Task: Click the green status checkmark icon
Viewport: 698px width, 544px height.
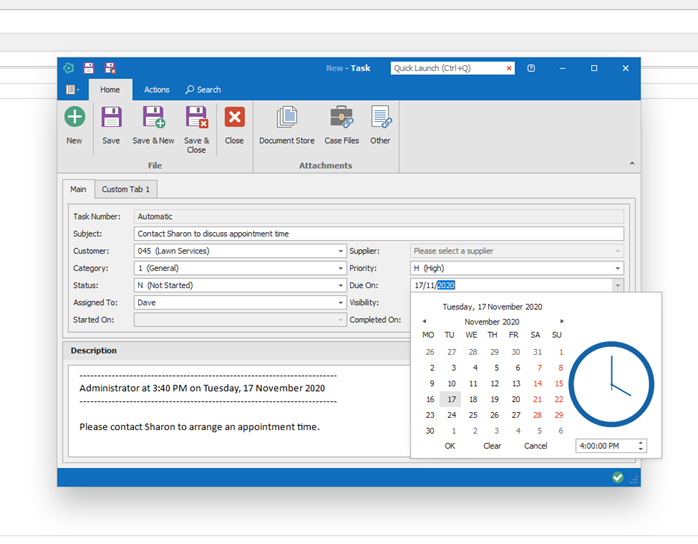Action: tap(618, 478)
